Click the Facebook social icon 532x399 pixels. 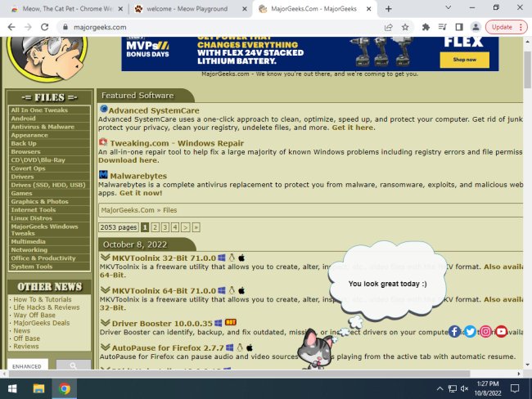(454, 331)
